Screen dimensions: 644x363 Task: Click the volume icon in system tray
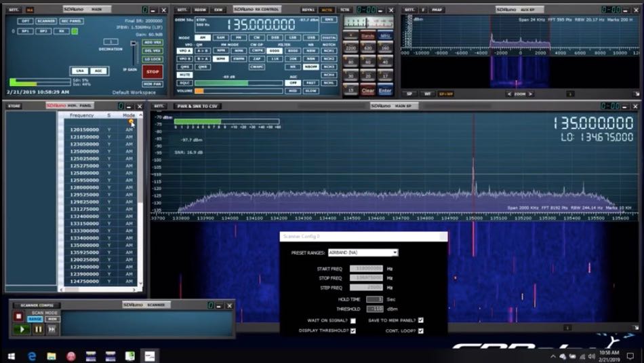[591, 356]
